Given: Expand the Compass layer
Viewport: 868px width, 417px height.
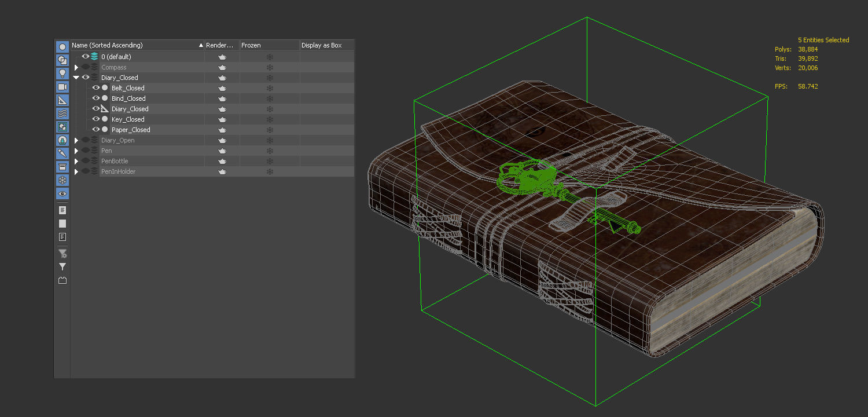Looking at the screenshot, I should (x=76, y=67).
